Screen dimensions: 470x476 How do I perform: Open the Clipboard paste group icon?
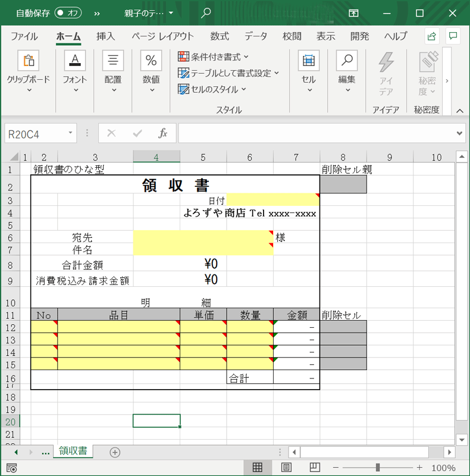[x=28, y=61]
